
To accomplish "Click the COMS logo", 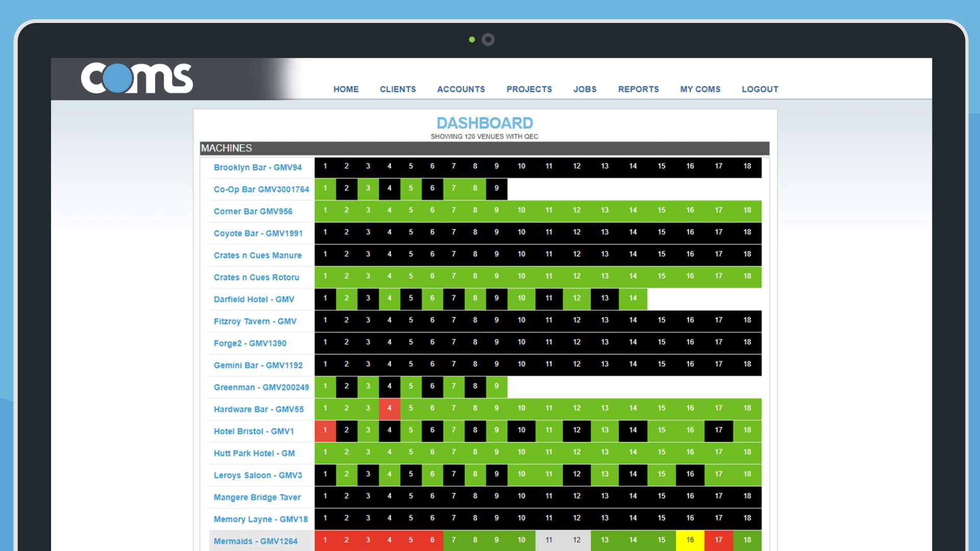I will point(137,78).
